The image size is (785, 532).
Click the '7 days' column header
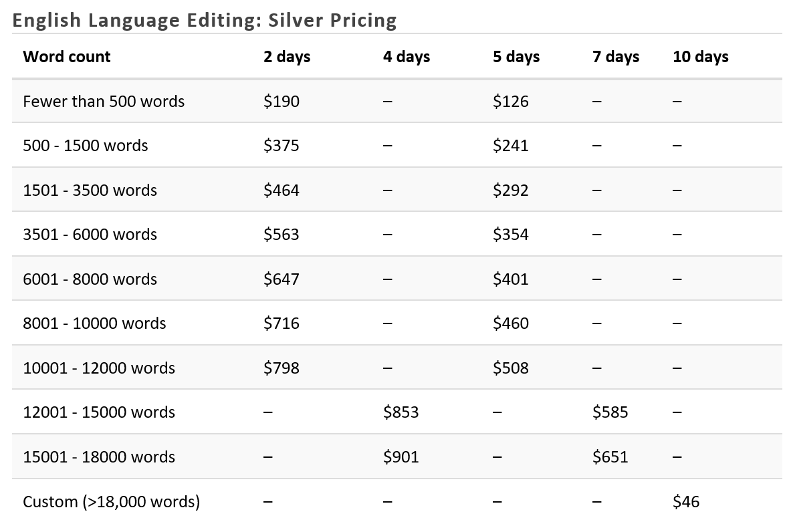[616, 57]
